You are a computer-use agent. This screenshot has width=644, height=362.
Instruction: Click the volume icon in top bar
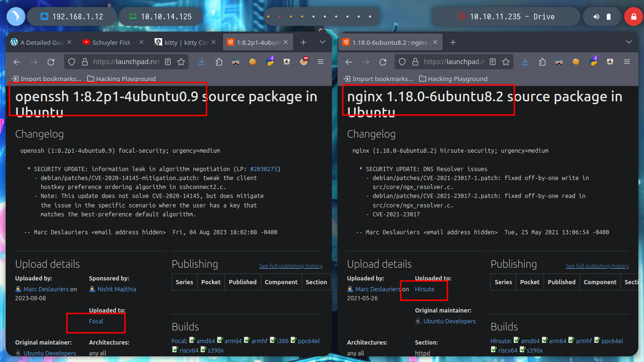[596, 16]
